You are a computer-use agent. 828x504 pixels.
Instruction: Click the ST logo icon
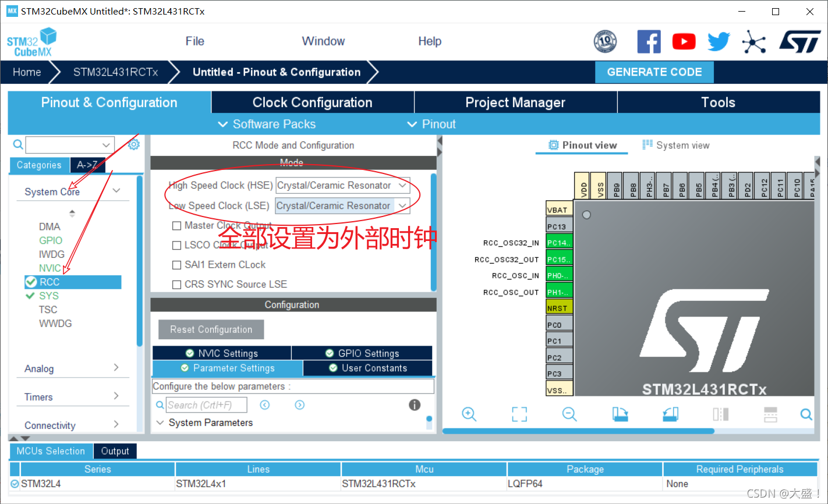coord(800,42)
